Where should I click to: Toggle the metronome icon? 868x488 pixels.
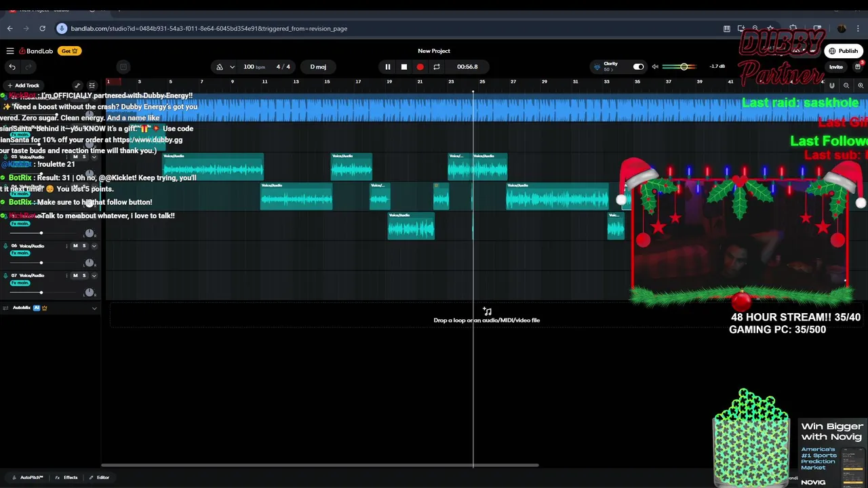coord(220,66)
